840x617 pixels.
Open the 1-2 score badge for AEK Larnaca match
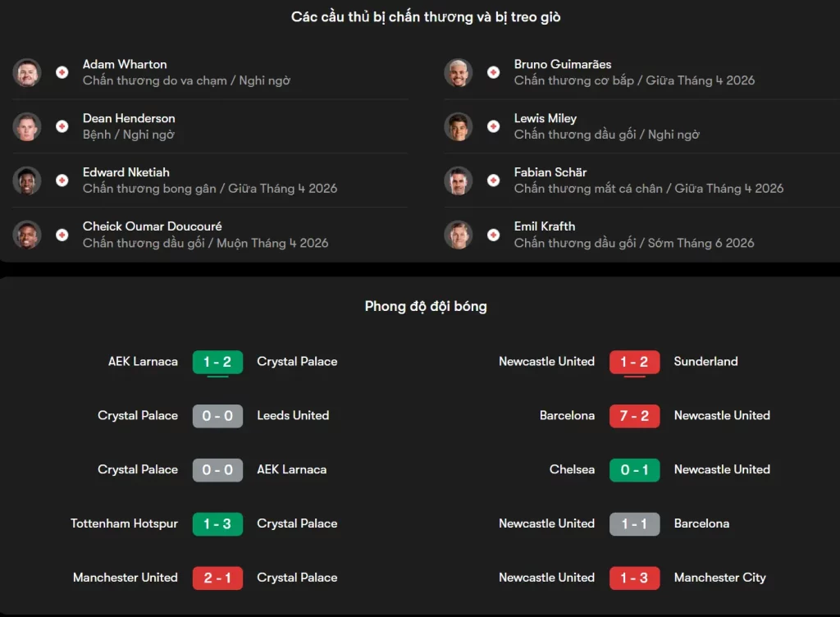[217, 361]
